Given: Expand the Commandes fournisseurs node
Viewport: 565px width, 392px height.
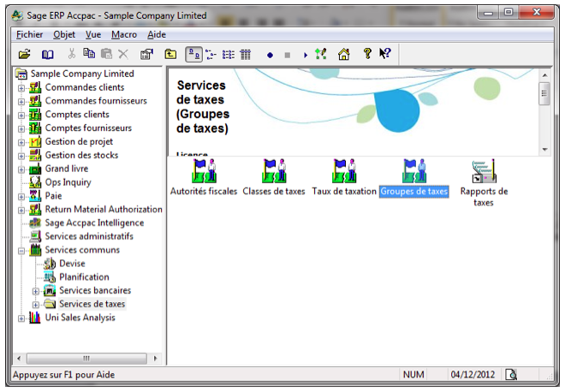Looking at the screenshot, I should click(x=21, y=102).
